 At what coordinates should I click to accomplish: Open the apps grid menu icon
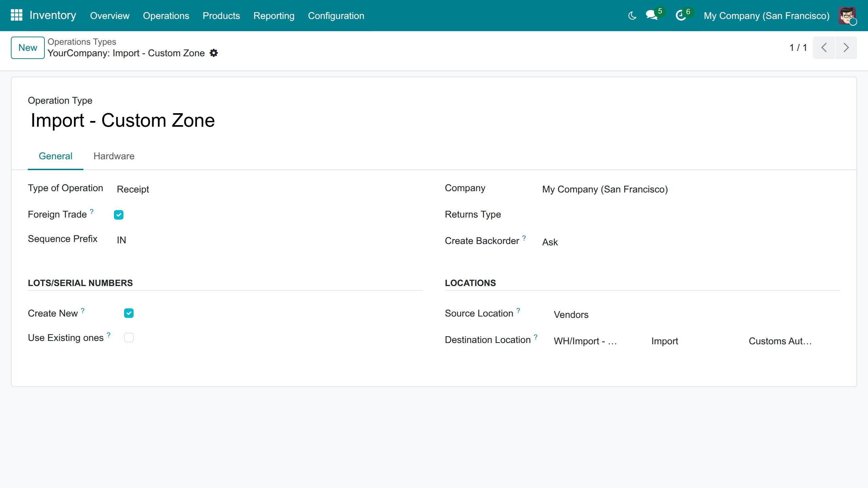[x=16, y=15]
